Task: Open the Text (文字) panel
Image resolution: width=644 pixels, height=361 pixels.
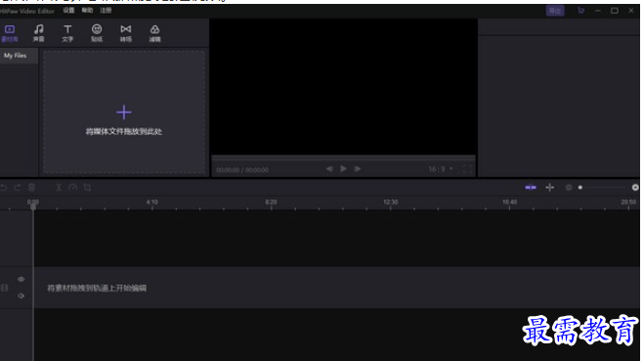Action: coord(67,33)
